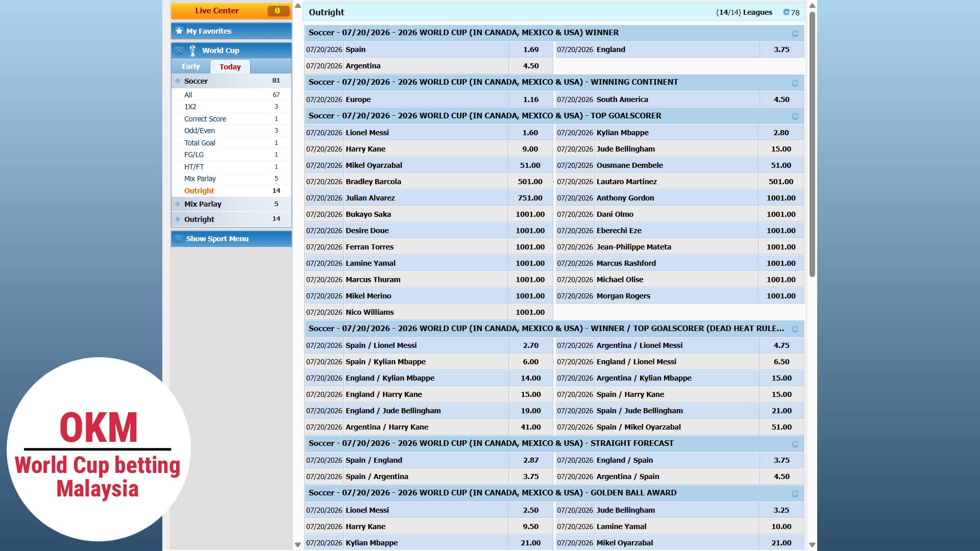980x551 pixels.
Task: Click the main page scroll-up arrow
Action: tap(812, 6)
